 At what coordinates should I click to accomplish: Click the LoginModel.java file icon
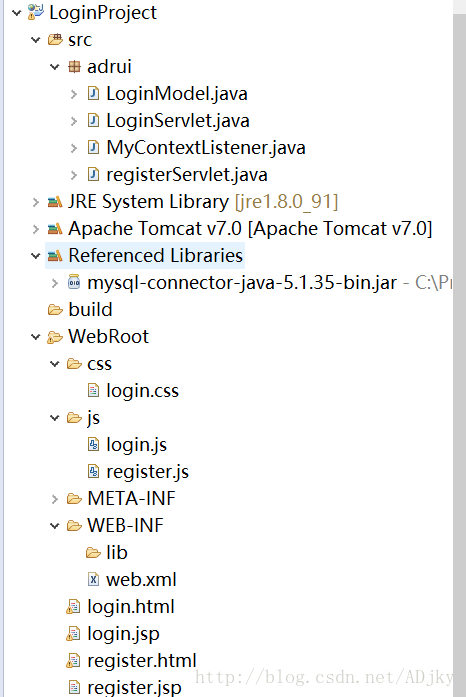[x=93, y=93]
